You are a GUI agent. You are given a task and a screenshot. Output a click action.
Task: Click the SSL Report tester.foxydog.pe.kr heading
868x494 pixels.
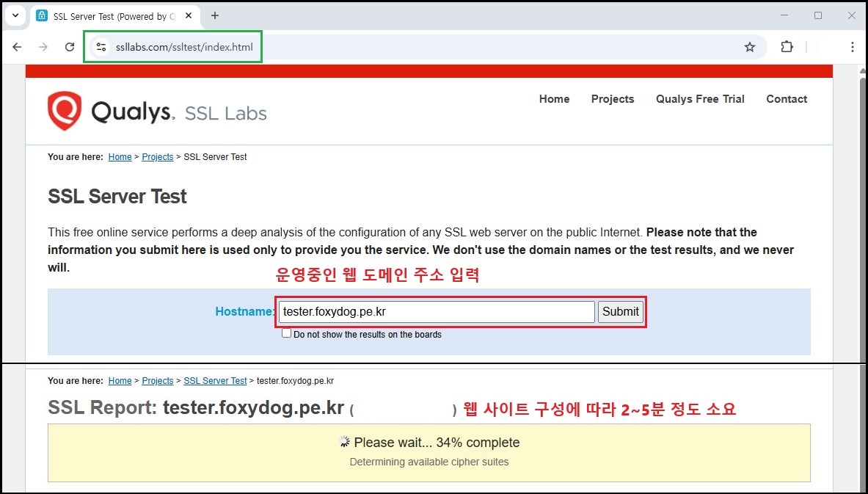[197, 409]
